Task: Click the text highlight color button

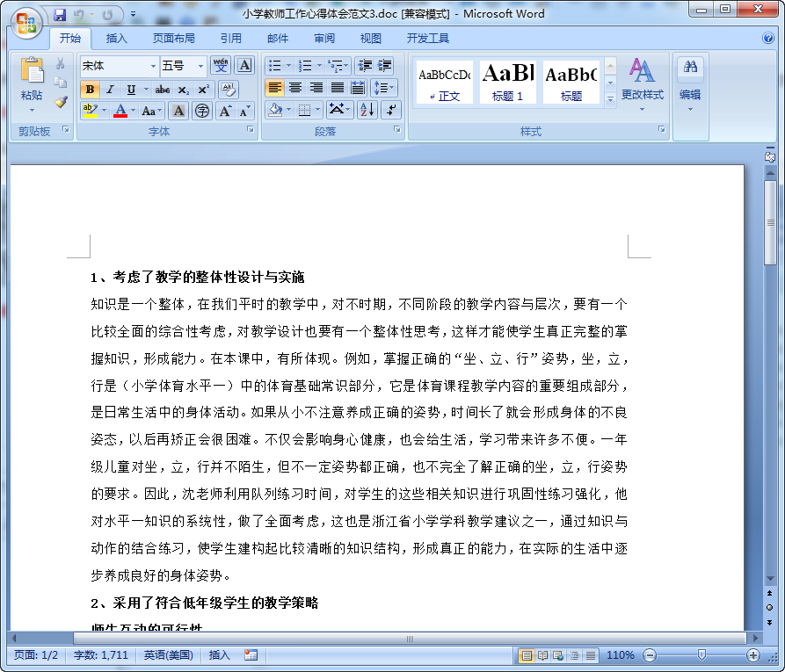Action: point(91,111)
